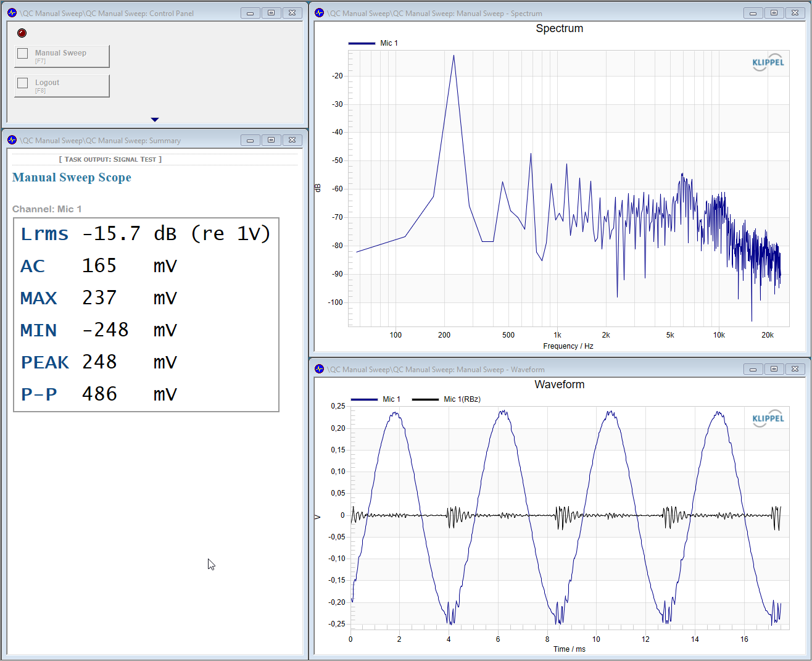This screenshot has width=812, height=661.
Task: Restore the Waveform window
Action: pyautogui.click(x=774, y=369)
